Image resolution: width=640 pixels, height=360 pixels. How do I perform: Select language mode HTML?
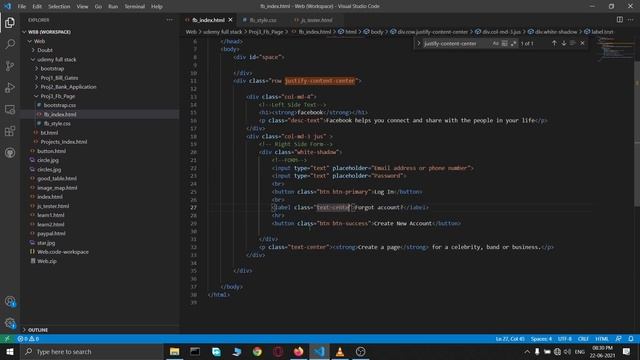click(602, 339)
